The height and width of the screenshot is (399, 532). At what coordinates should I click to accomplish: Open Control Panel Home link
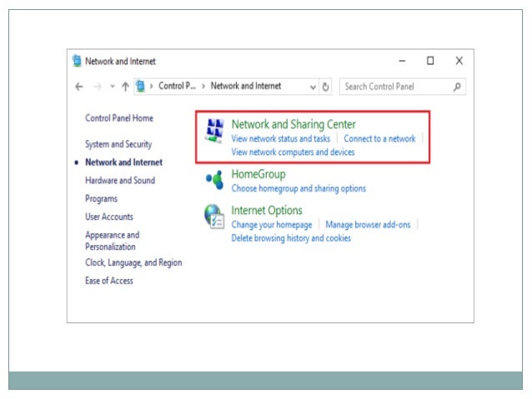[119, 118]
